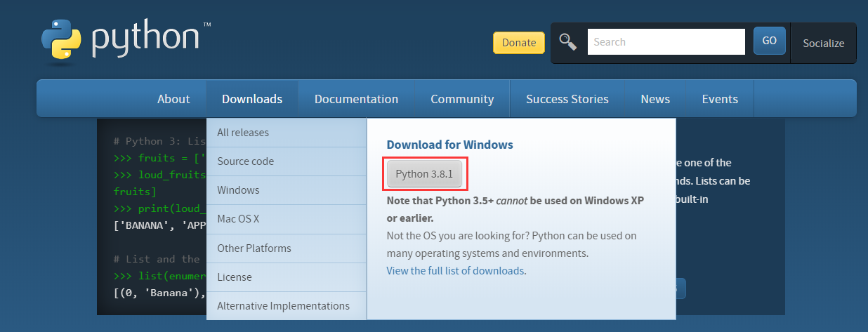868x332 pixels.
Task: Select Windows in Downloads submenu
Action: coord(238,190)
